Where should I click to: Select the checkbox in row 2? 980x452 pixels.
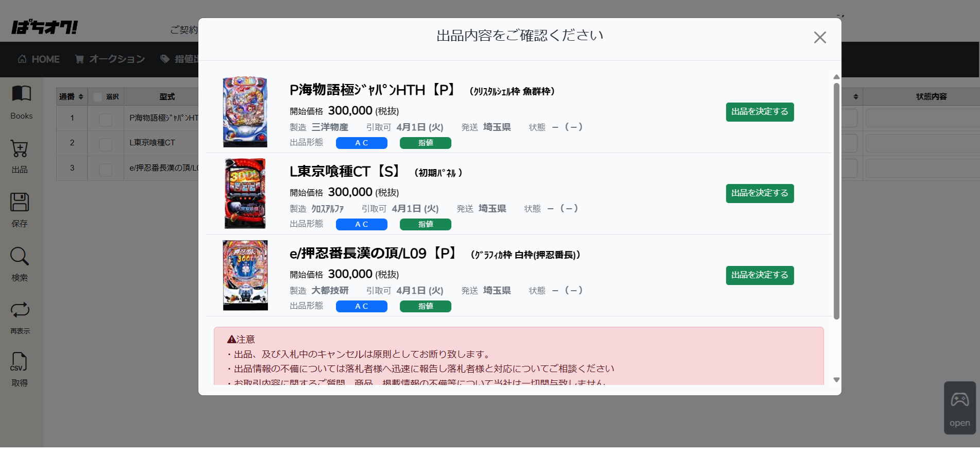[x=106, y=144]
